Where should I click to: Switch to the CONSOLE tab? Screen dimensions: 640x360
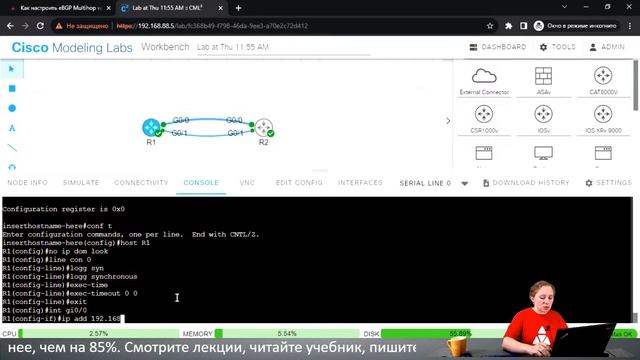coord(201,183)
